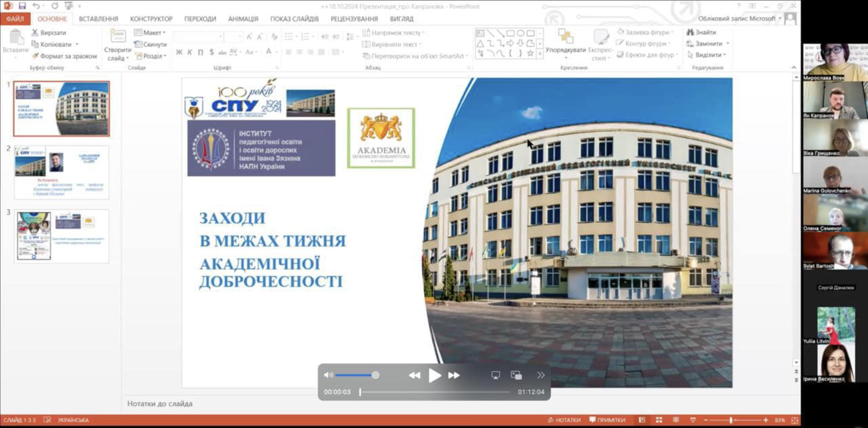Click the Undo arrow in the title bar
Viewport: 868px width, 428px height.
click(x=36, y=6)
